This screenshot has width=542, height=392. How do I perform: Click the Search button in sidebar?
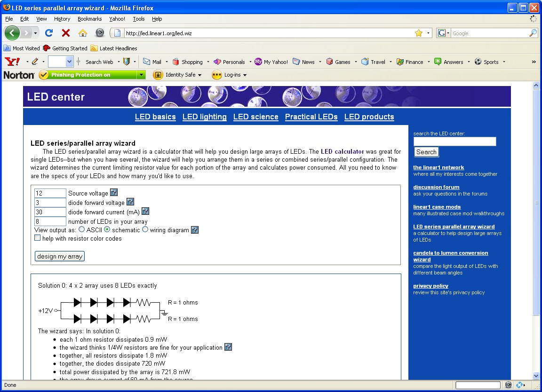(426, 152)
